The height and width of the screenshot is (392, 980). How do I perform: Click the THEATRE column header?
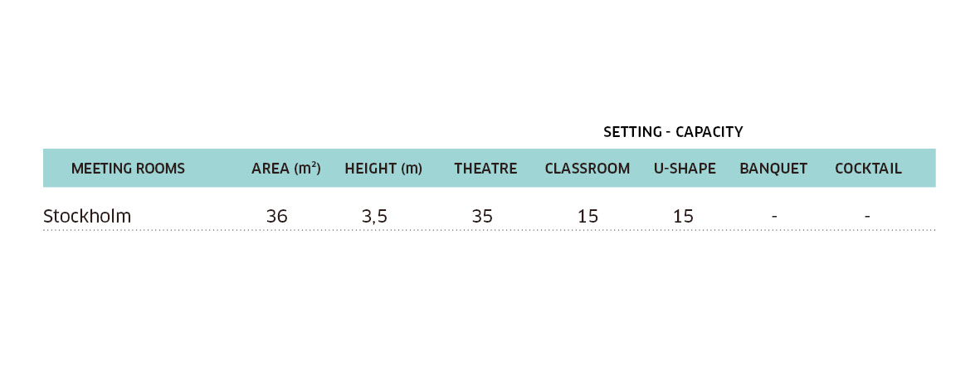click(x=485, y=169)
